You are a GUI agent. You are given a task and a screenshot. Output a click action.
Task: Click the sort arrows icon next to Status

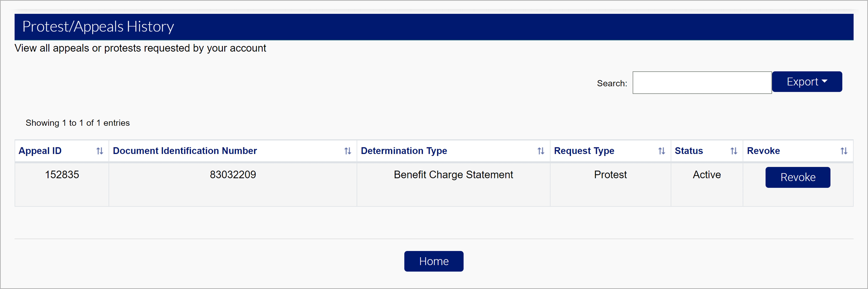pos(733,151)
